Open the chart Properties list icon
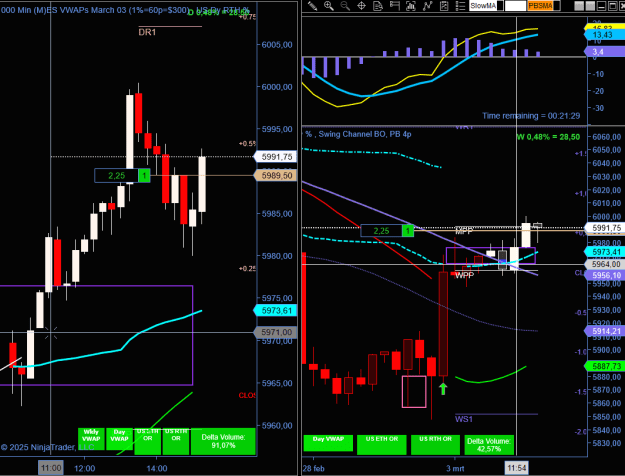This screenshot has width=625, height=476. point(460,6)
